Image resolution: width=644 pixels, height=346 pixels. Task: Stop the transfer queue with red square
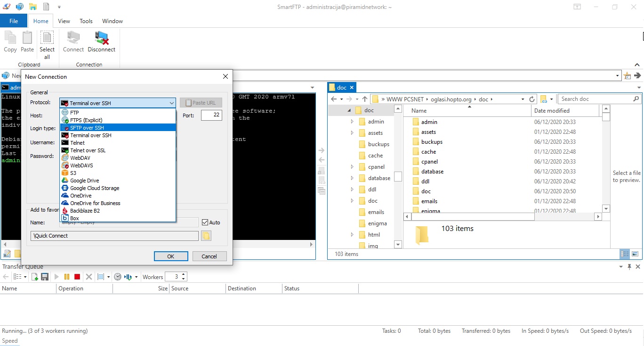click(x=77, y=277)
